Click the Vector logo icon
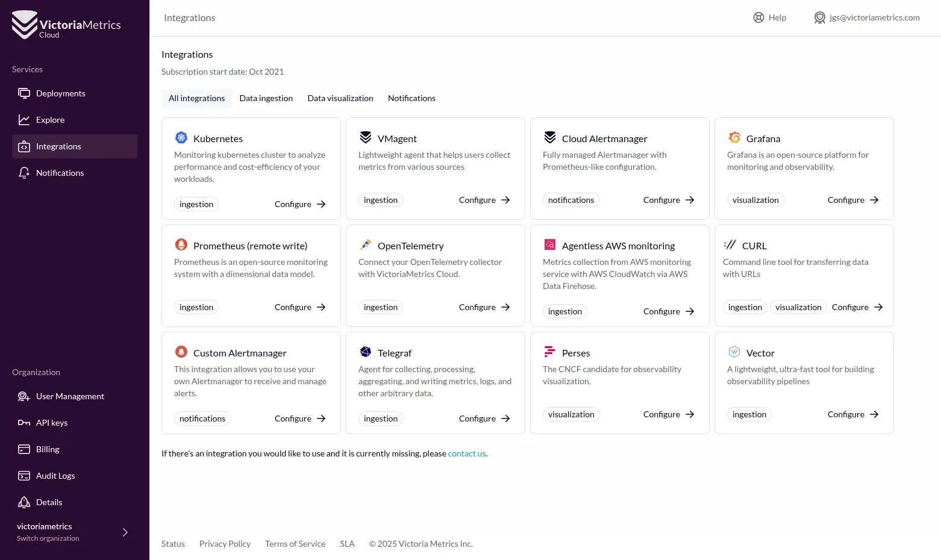Image resolution: width=941 pixels, height=560 pixels. pos(734,352)
